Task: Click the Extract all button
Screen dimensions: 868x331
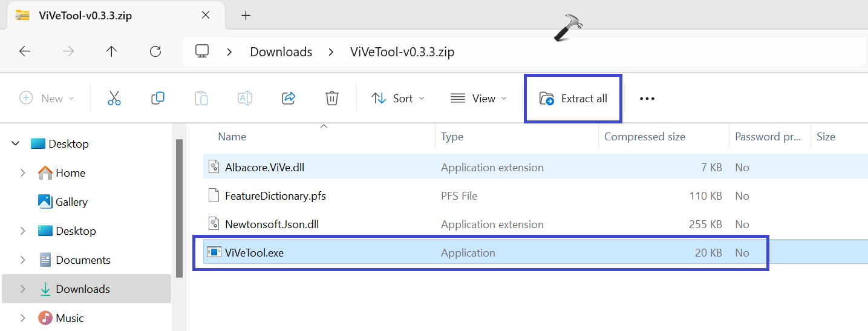Action: click(573, 99)
